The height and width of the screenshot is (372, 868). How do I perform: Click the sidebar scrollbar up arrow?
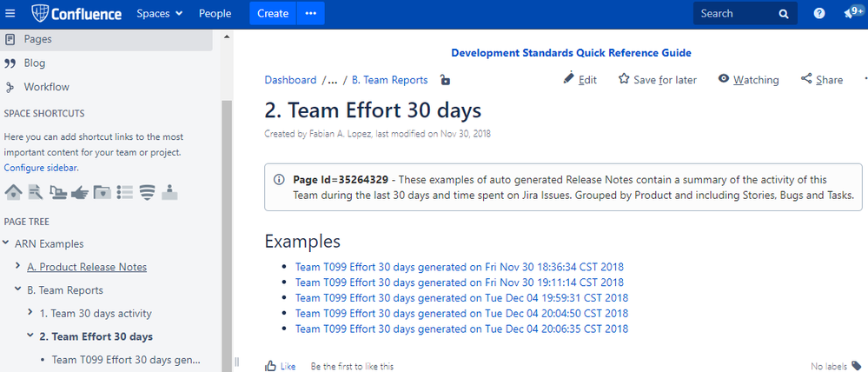(226, 37)
